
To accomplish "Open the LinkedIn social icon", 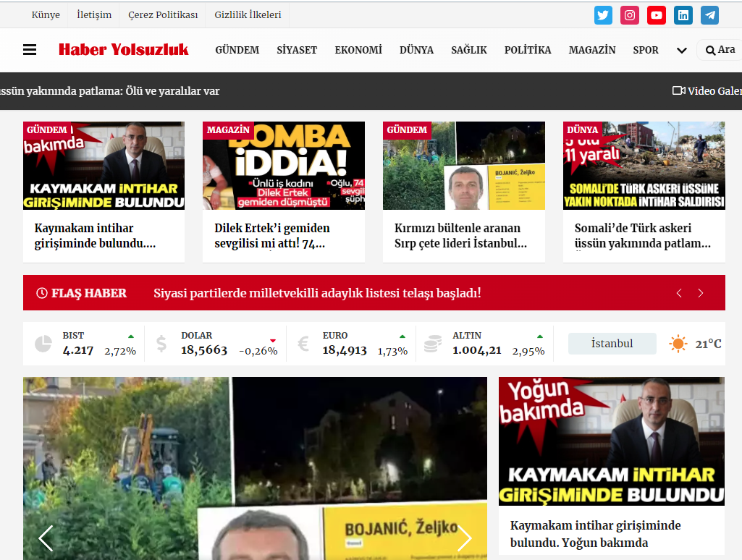I will pos(683,15).
